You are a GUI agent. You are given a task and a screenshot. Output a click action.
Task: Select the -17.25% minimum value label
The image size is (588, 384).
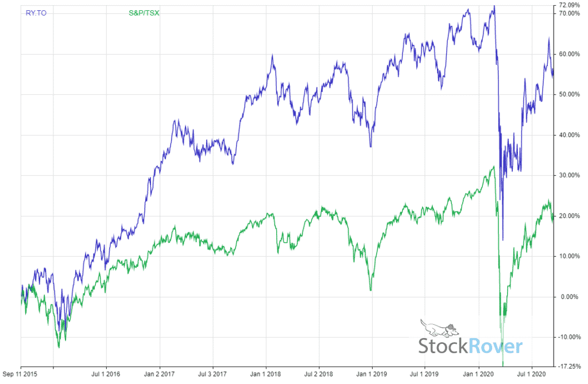click(570, 366)
